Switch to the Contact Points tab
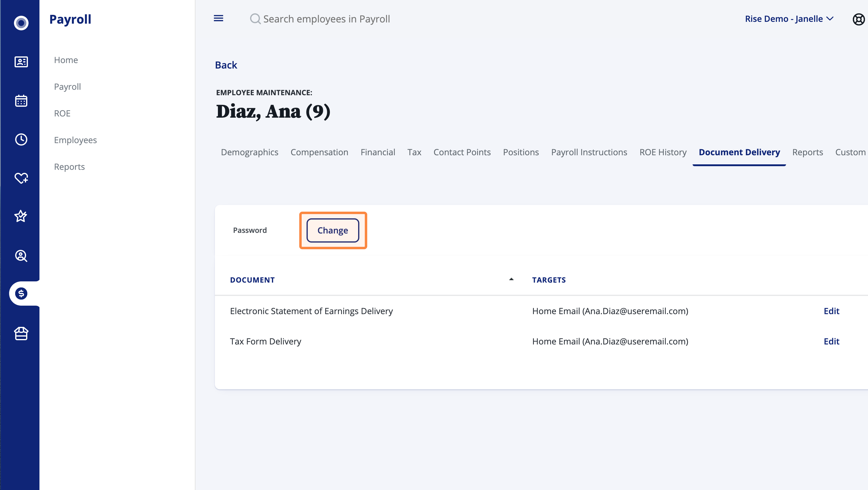This screenshot has height=490, width=868. pyautogui.click(x=462, y=152)
